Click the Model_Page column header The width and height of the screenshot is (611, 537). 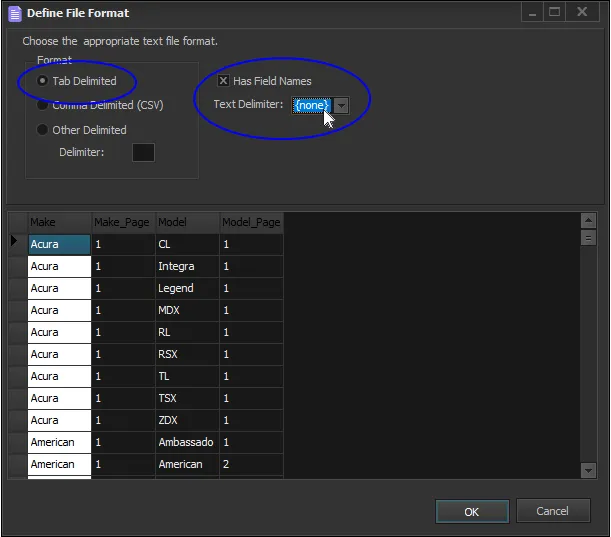[x=251, y=222]
